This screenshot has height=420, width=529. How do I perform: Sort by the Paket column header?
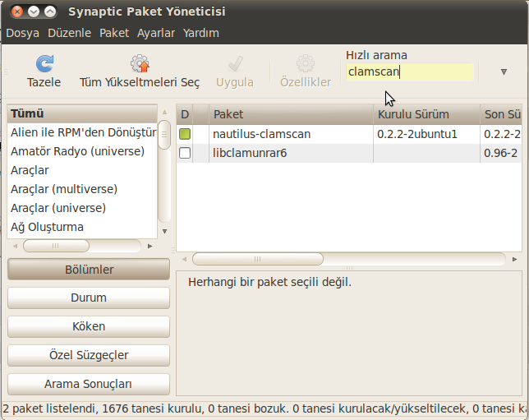(x=291, y=114)
